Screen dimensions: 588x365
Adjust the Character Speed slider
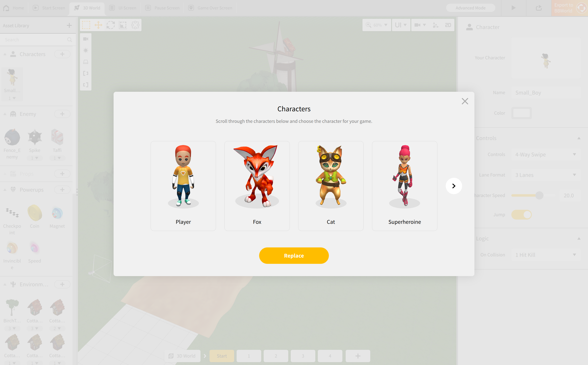click(539, 195)
